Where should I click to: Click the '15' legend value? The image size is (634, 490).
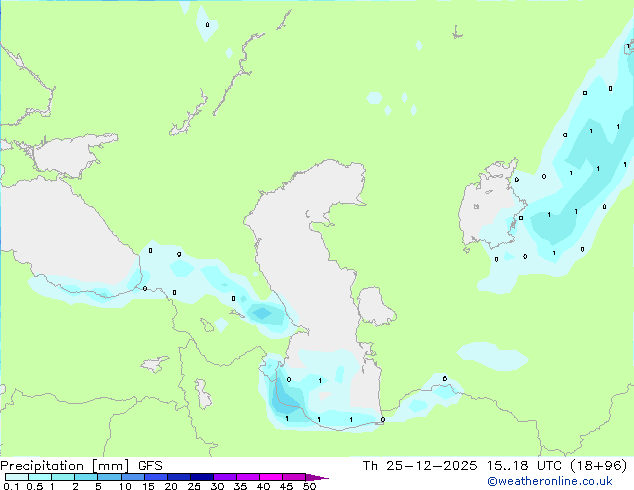[148, 486]
